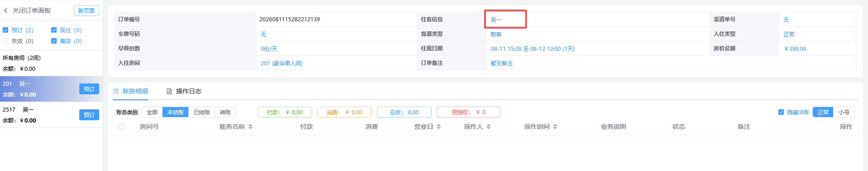Viewport: 868px width, 171px height.
Task: Click the back arrow beside 关闭订单面板
Action: 5,10
